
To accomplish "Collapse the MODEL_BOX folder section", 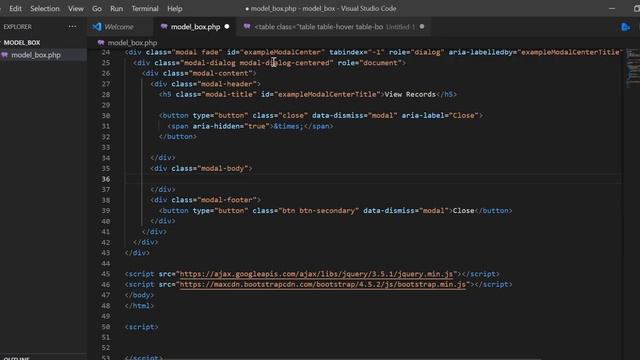I will coord(22,42).
